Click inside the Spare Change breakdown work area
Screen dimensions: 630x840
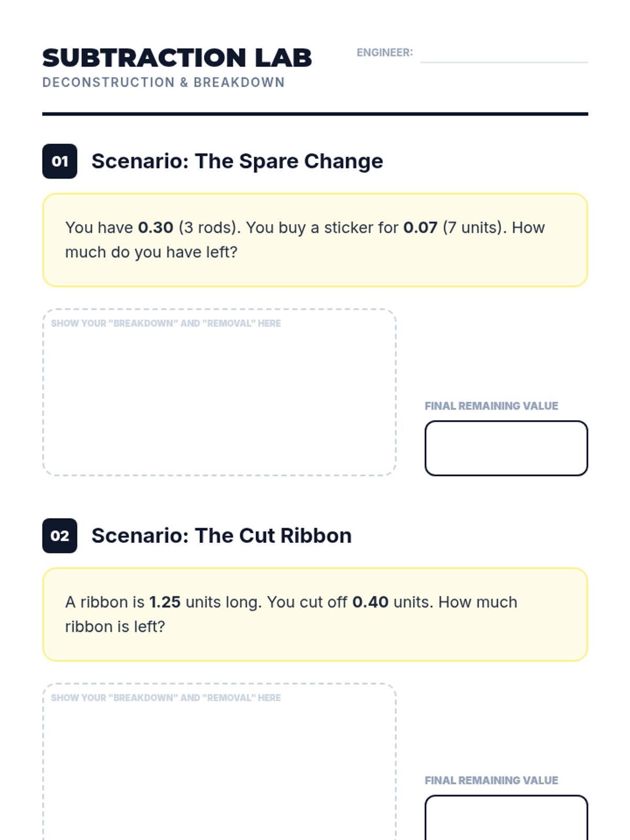point(219,399)
